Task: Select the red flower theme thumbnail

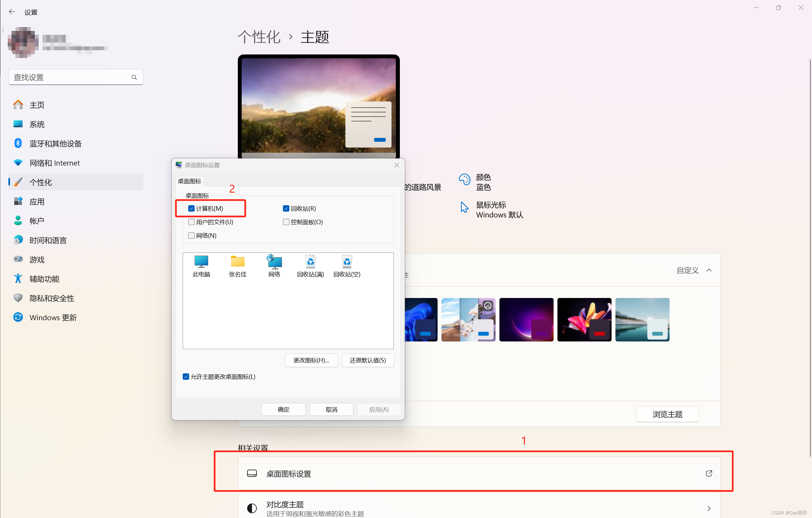Action: tap(584, 319)
